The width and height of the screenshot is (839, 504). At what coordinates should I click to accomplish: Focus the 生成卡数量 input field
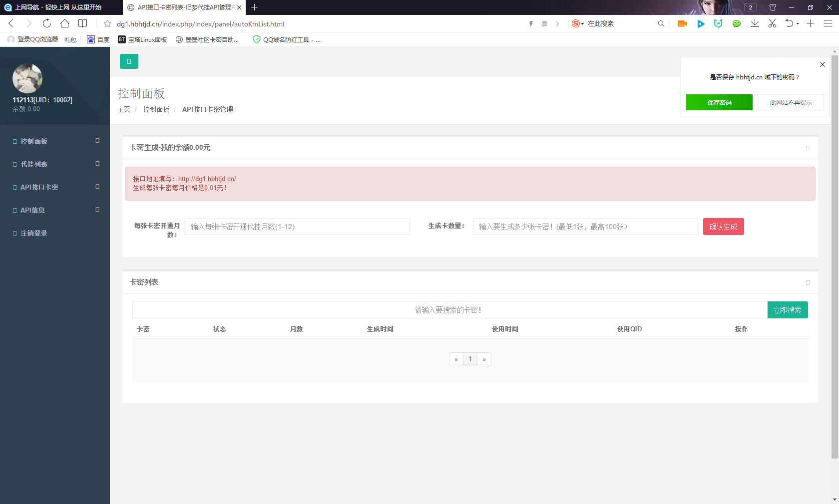point(585,227)
